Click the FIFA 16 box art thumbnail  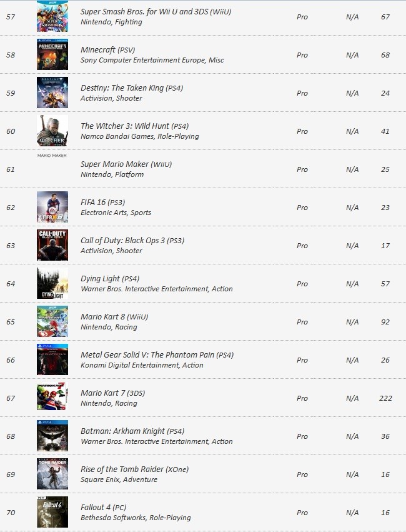pos(52,207)
